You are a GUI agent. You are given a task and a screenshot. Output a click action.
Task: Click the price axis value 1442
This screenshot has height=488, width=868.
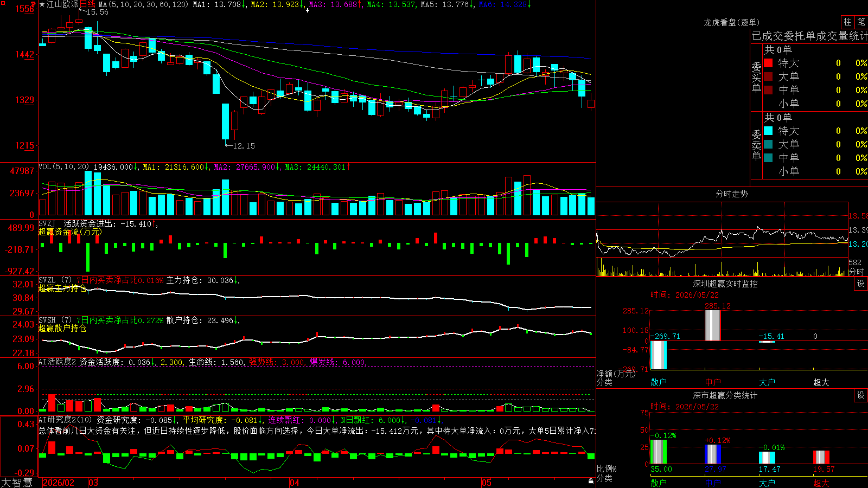pyautogui.click(x=25, y=54)
